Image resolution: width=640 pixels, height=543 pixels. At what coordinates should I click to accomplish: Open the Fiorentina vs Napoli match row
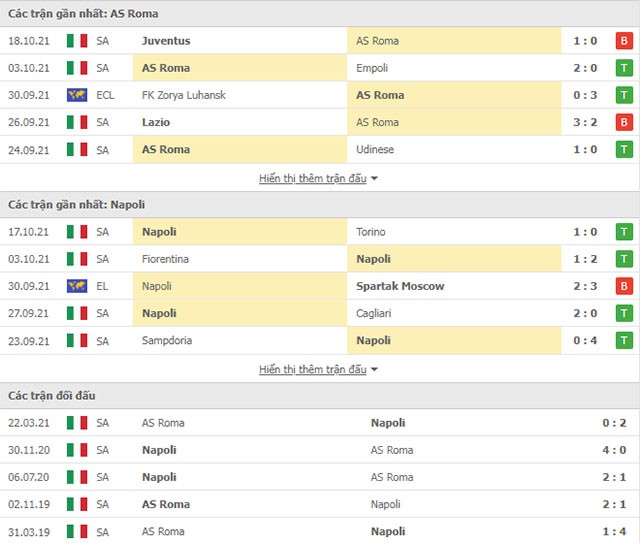[x=320, y=259]
